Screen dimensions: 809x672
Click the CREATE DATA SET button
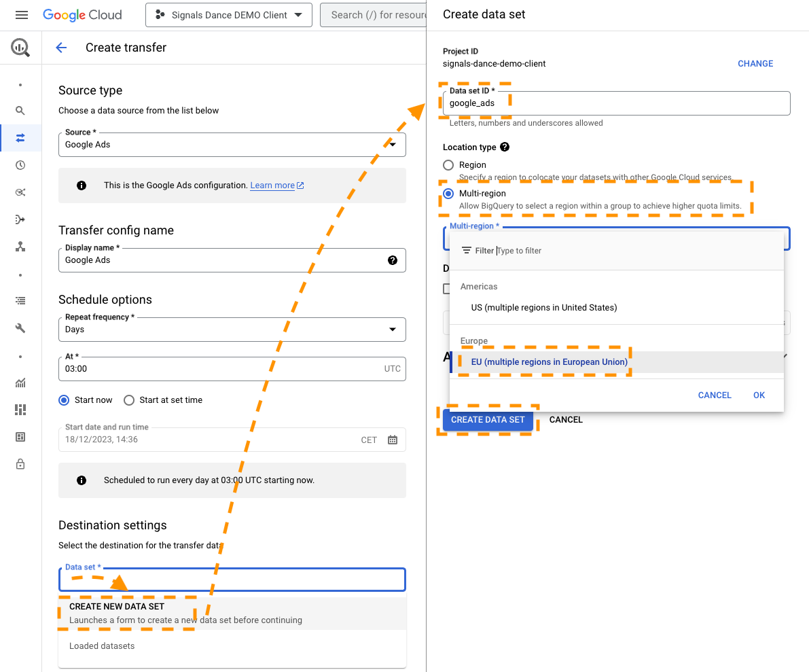tap(488, 420)
